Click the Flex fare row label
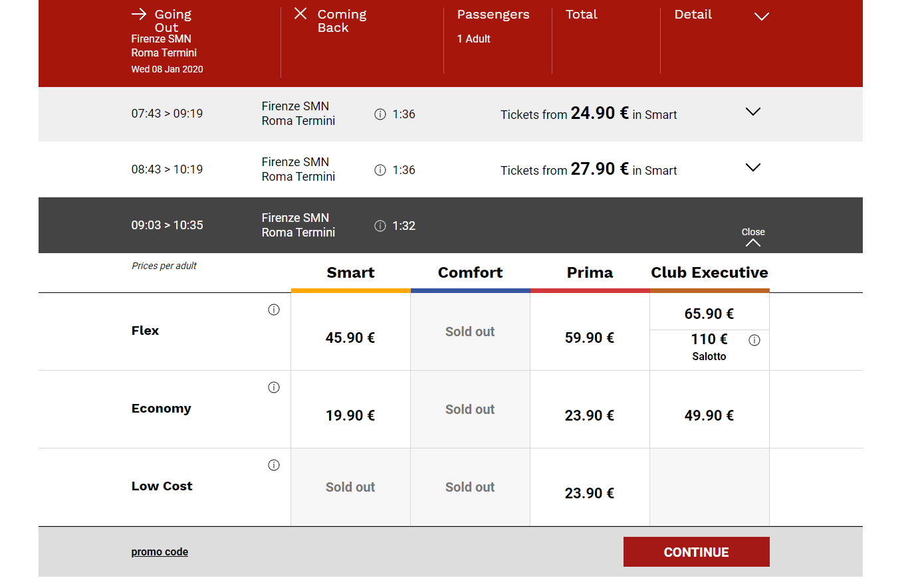 point(145,331)
